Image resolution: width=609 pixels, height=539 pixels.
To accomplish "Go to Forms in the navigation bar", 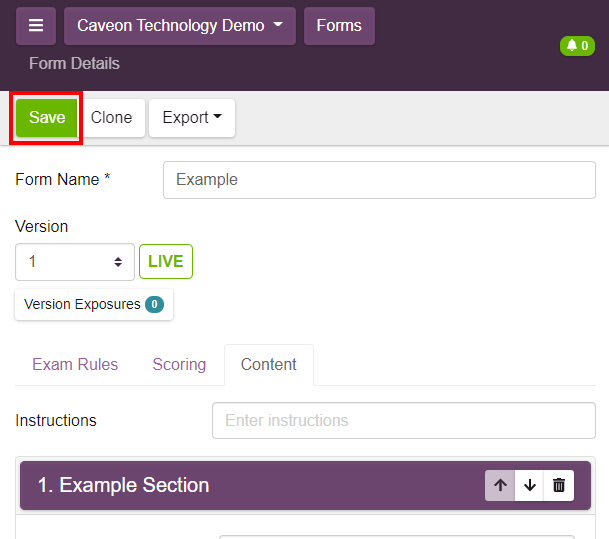I will click(339, 26).
